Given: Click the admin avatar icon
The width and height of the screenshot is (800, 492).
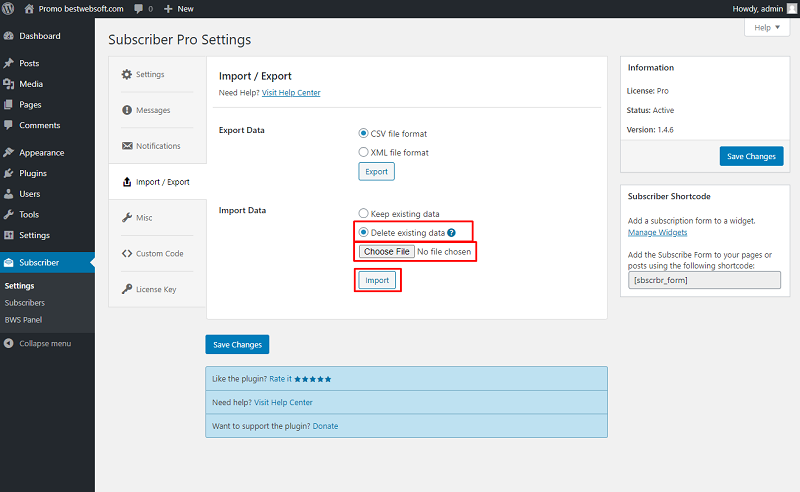Looking at the screenshot, I should [792, 9].
